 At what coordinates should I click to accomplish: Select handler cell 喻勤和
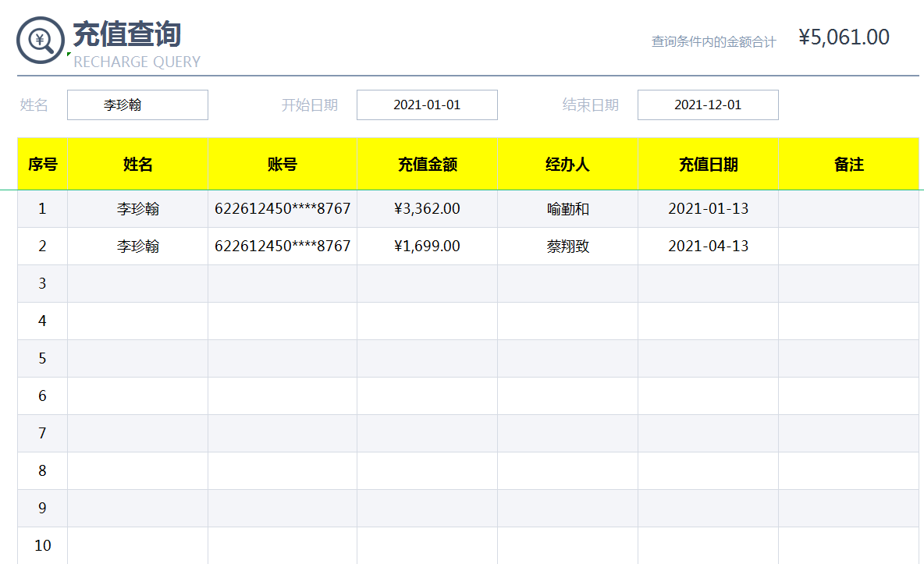coord(567,208)
